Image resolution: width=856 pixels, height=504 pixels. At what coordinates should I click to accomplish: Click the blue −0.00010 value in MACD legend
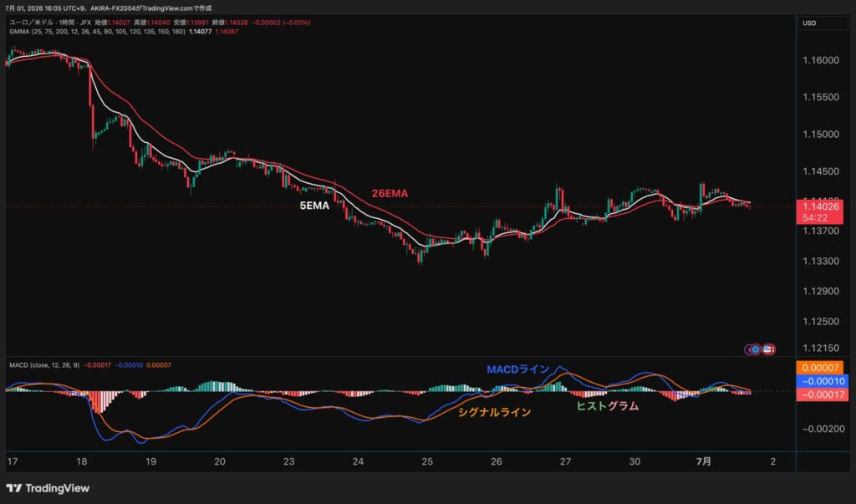click(x=129, y=364)
